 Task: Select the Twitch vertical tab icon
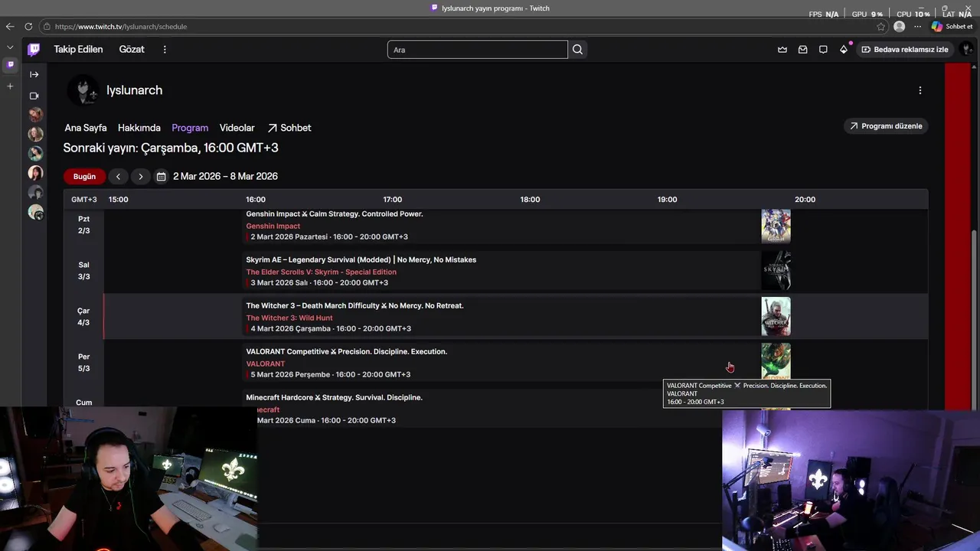[x=10, y=65]
